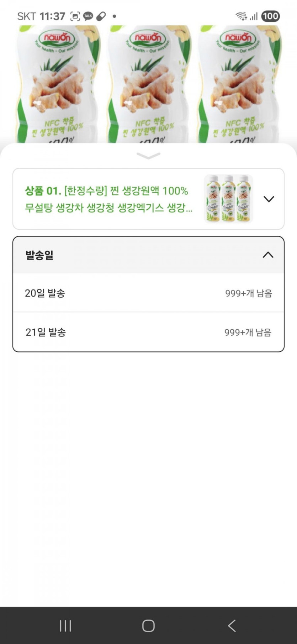Choose the 21일 발송 option

point(148,332)
